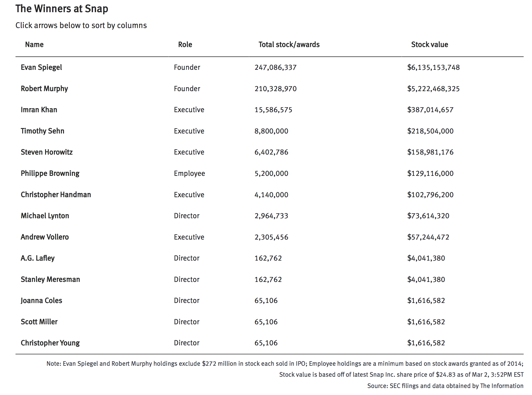Select Michael Lynton in the table
The image size is (532, 395).
click(45, 216)
